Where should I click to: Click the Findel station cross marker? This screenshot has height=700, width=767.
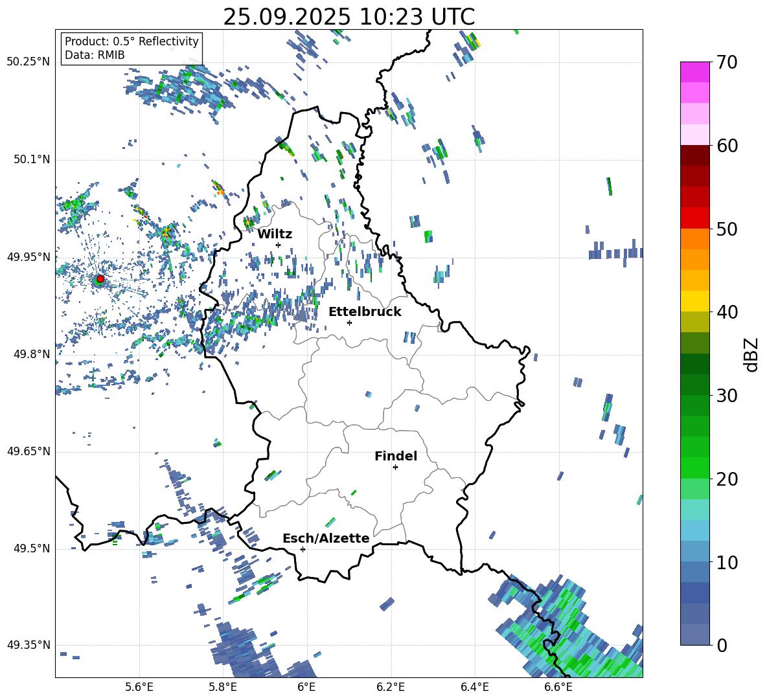(x=395, y=468)
